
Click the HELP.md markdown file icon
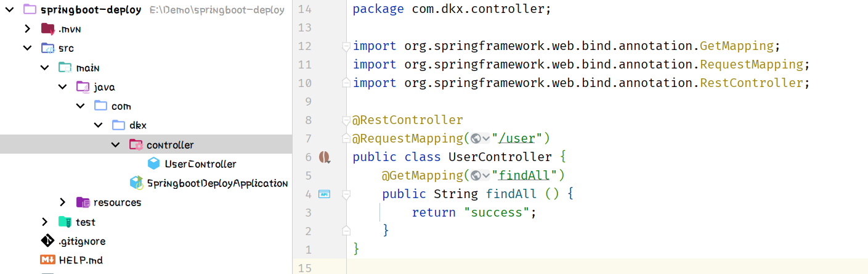(x=47, y=260)
